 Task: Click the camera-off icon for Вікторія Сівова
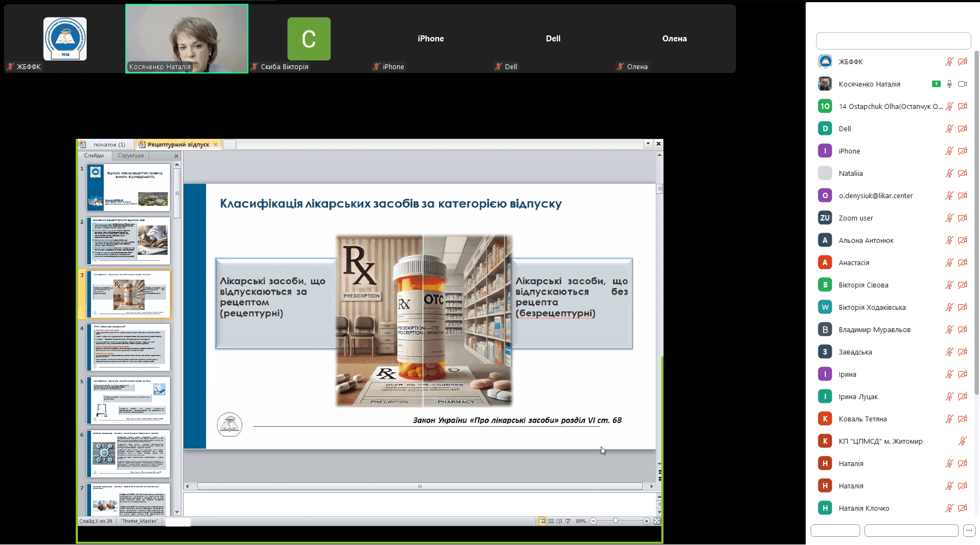(963, 285)
